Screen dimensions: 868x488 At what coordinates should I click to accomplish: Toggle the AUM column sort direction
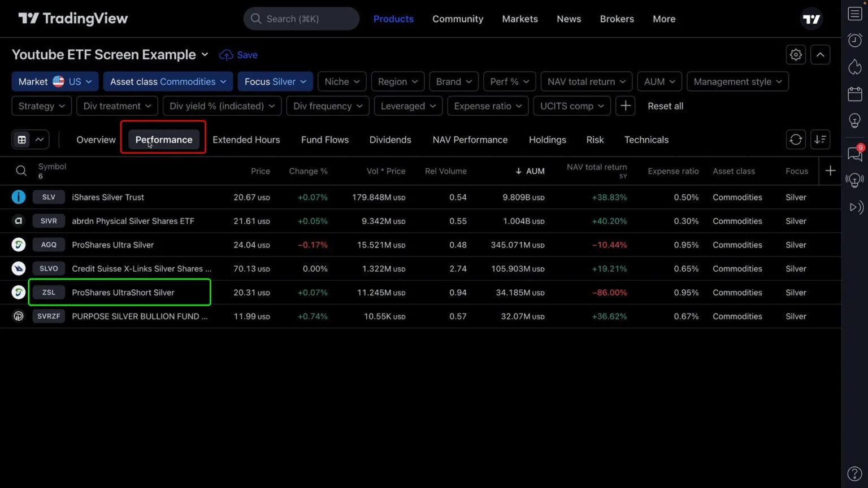tap(530, 171)
